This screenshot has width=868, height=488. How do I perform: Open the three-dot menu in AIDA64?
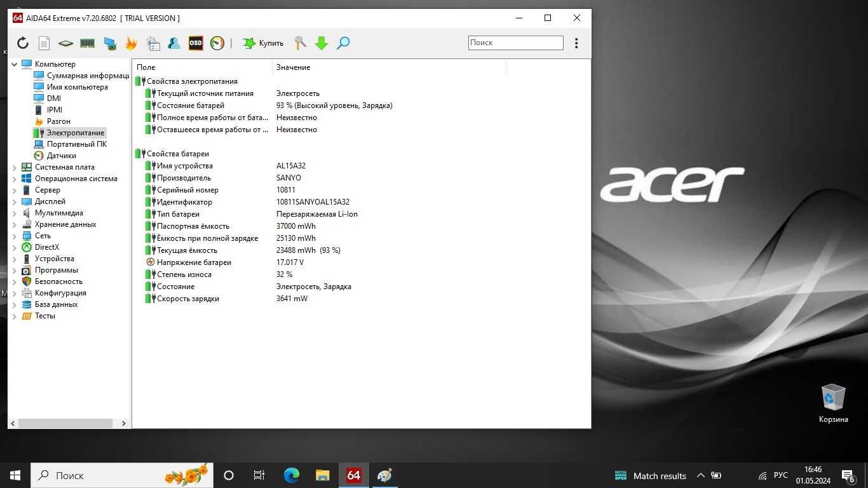click(576, 43)
